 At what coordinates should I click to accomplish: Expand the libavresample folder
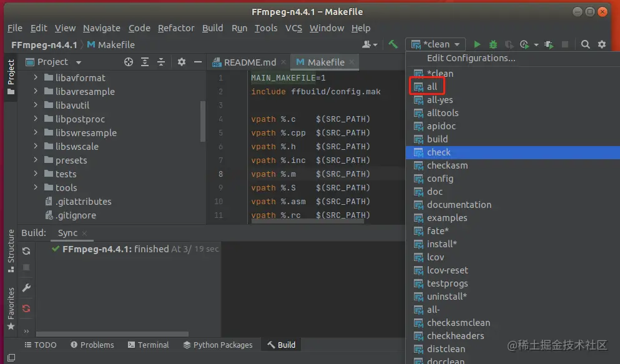pyautogui.click(x=36, y=91)
